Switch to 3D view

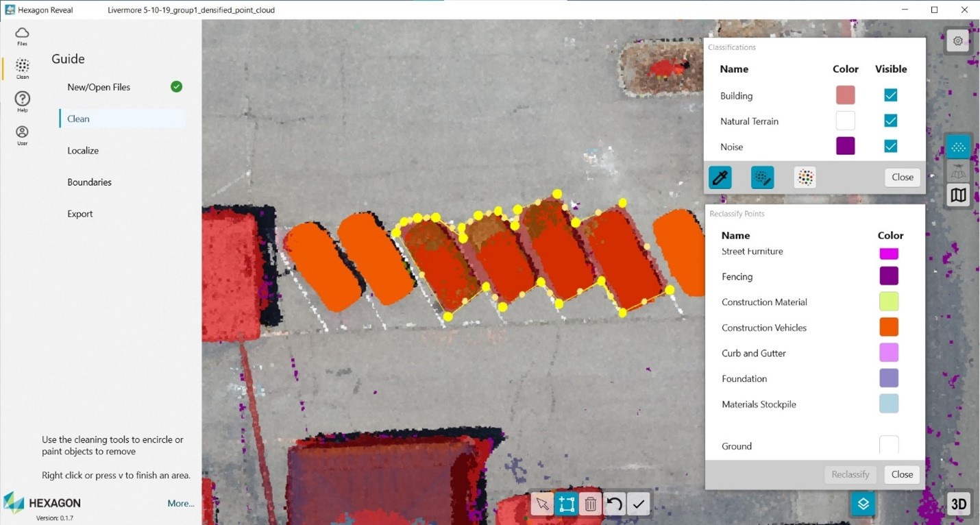[958, 504]
